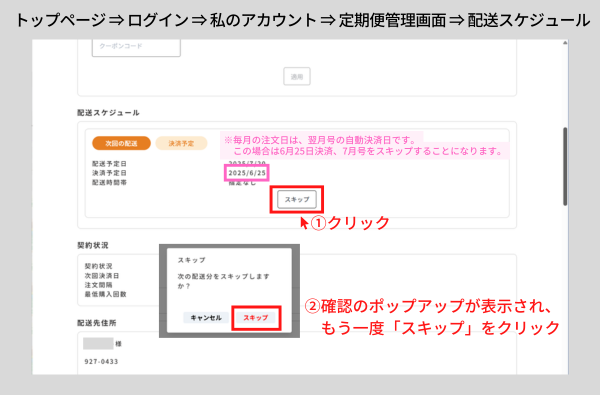
Task: Click the 最低購入回数 row label
Action: pyautogui.click(x=106, y=294)
